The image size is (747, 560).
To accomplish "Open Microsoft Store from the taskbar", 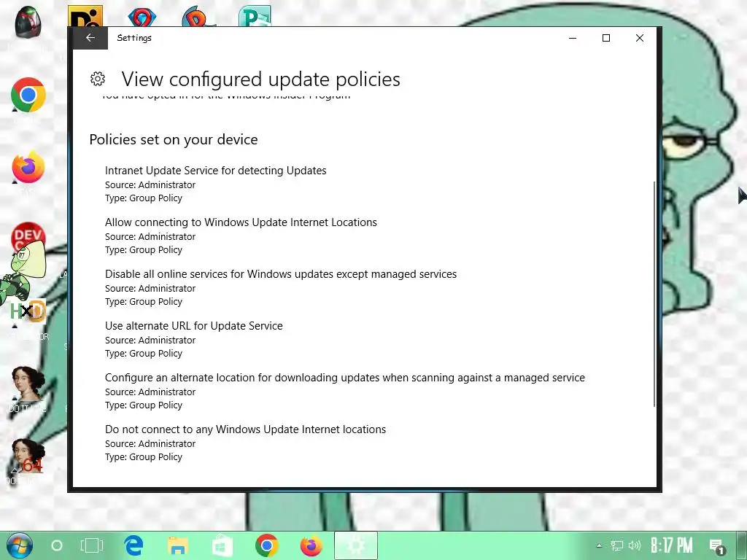I will point(222,545).
